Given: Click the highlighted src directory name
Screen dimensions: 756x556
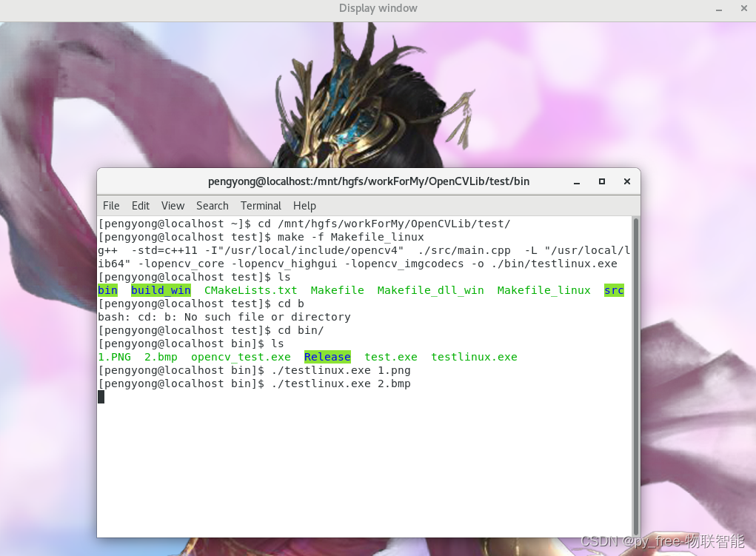Looking at the screenshot, I should (x=613, y=290).
